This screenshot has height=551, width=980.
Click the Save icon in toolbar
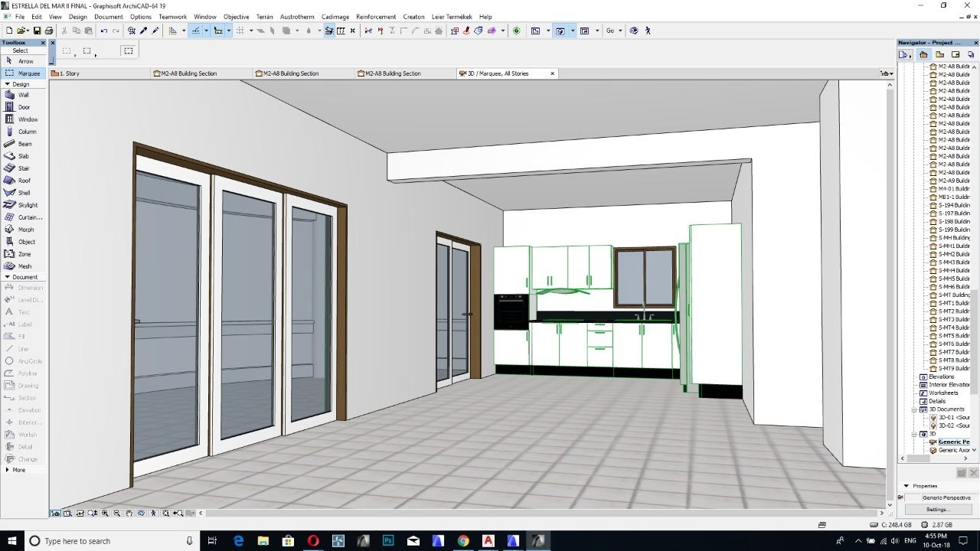[x=37, y=31]
